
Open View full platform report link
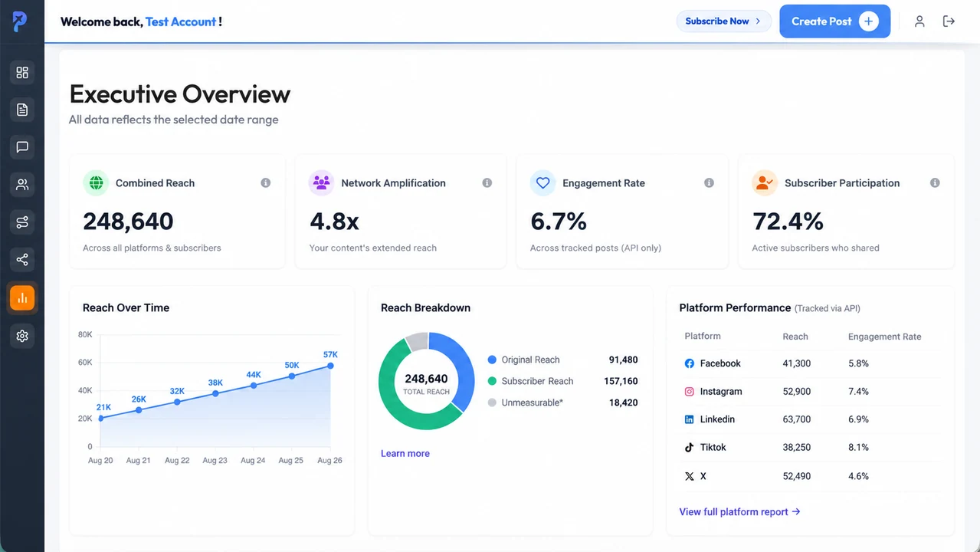[x=739, y=511]
